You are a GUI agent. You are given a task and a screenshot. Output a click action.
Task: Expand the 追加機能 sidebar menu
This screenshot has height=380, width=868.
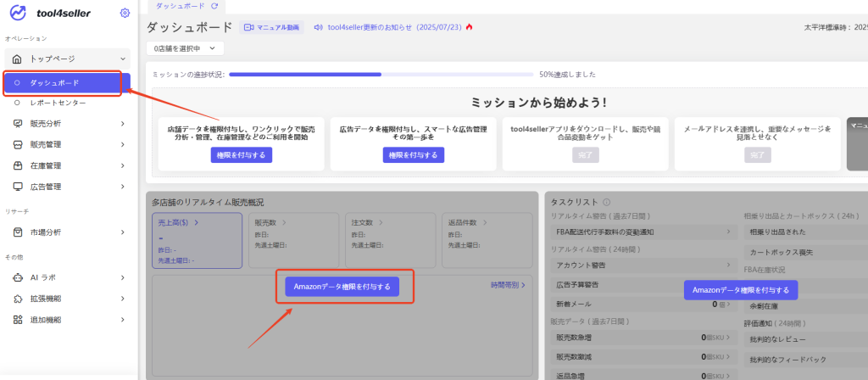123,320
